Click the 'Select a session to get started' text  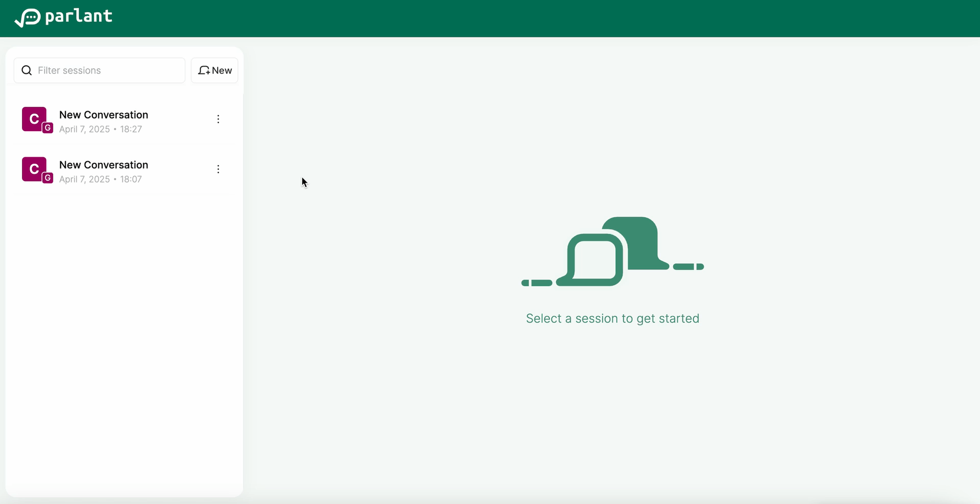click(612, 318)
